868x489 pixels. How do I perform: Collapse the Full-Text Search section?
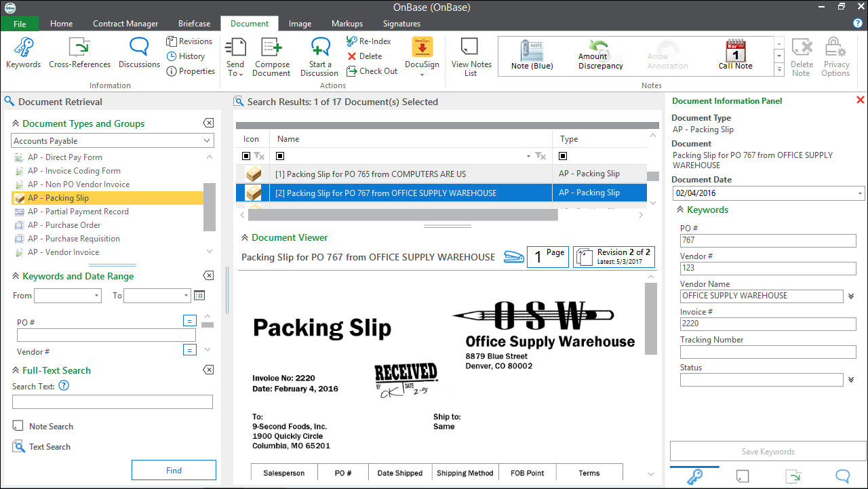click(x=15, y=370)
